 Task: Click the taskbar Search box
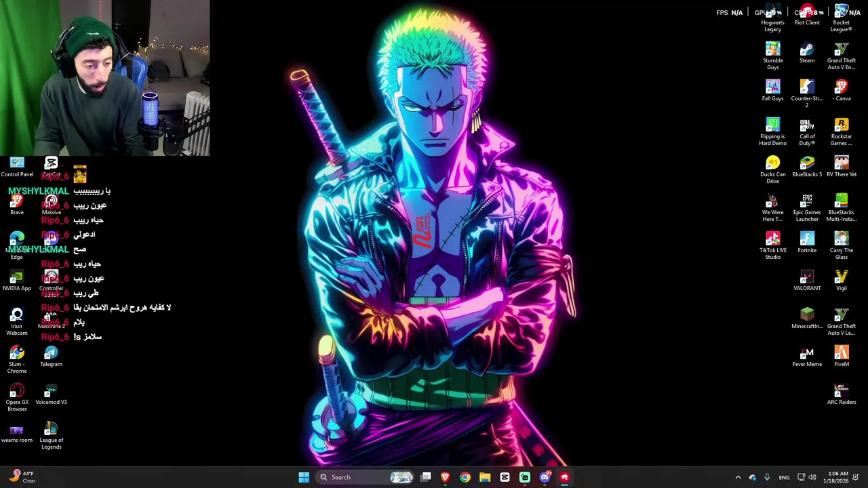(x=366, y=477)
